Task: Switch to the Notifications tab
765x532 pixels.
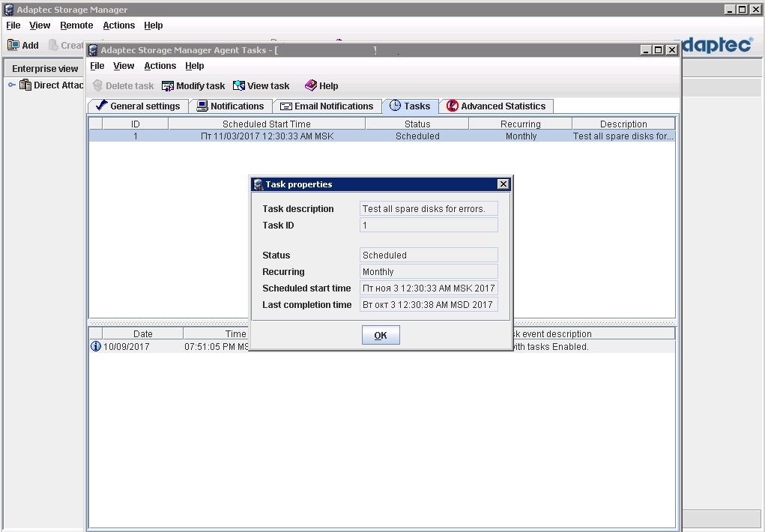Action: (x=230, y=106)
